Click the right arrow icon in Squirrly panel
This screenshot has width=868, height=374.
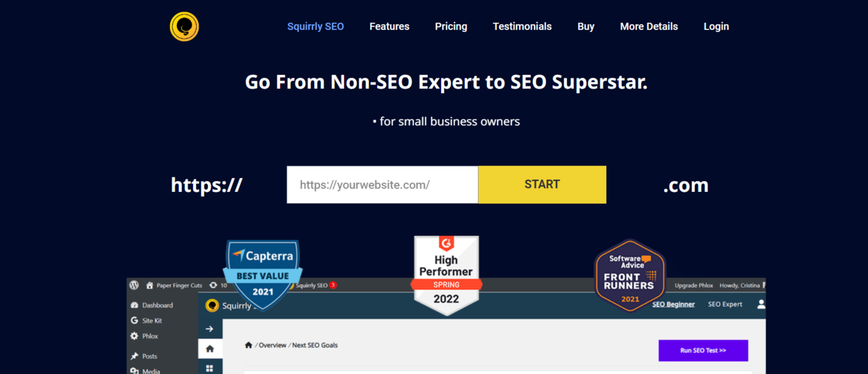pyautogui.click(x=210, y=329)
